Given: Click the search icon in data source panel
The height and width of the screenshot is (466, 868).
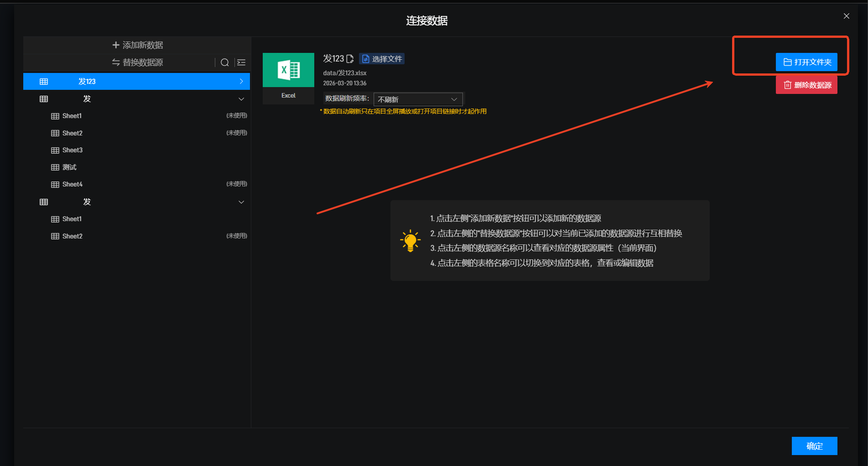Looking at the screenshot, I should (224, 62).
